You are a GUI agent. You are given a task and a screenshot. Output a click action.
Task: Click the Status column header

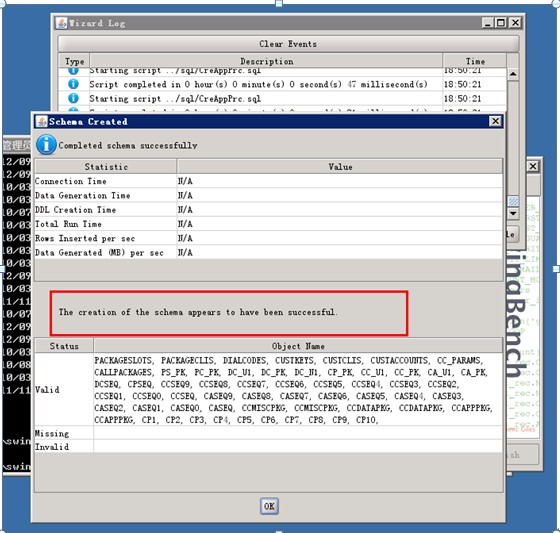coord(64,346)
